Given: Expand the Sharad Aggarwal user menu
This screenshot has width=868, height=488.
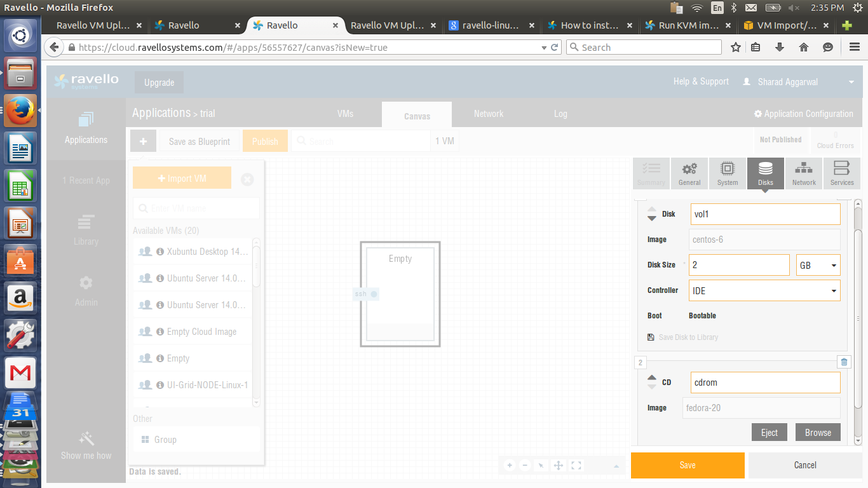Looking at the screenshot, I should [851, 82].
